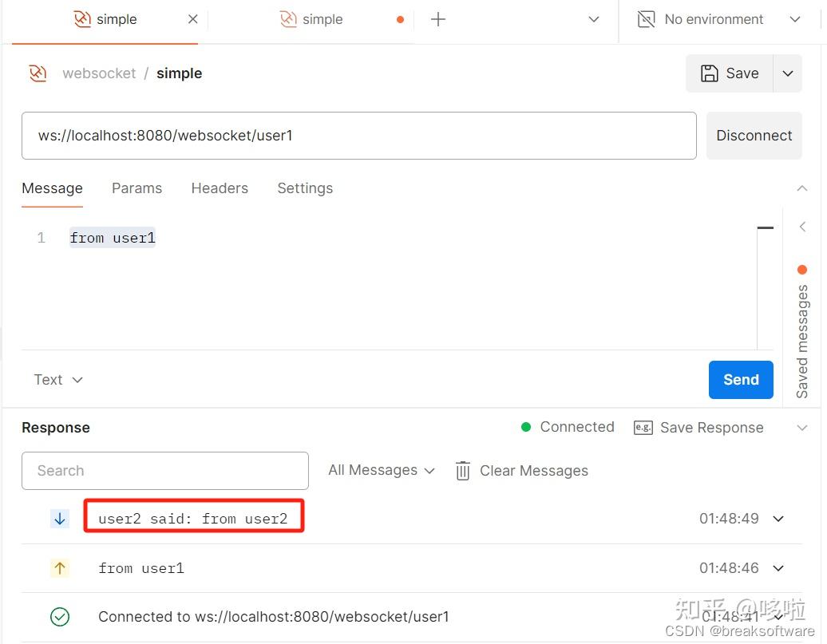The height and width of the screenshot is (644, 827).
Task: Switch to the Params tab
Action: click(137, 188)
